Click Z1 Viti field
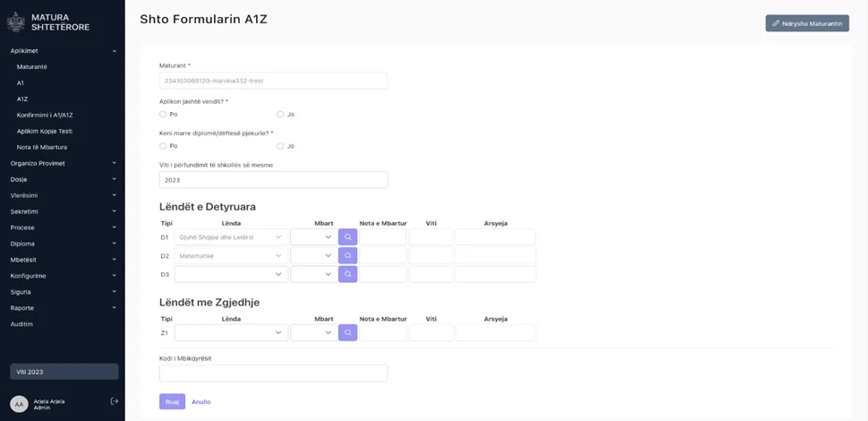Viewport: 868px width, 421px height. point(431,333)
